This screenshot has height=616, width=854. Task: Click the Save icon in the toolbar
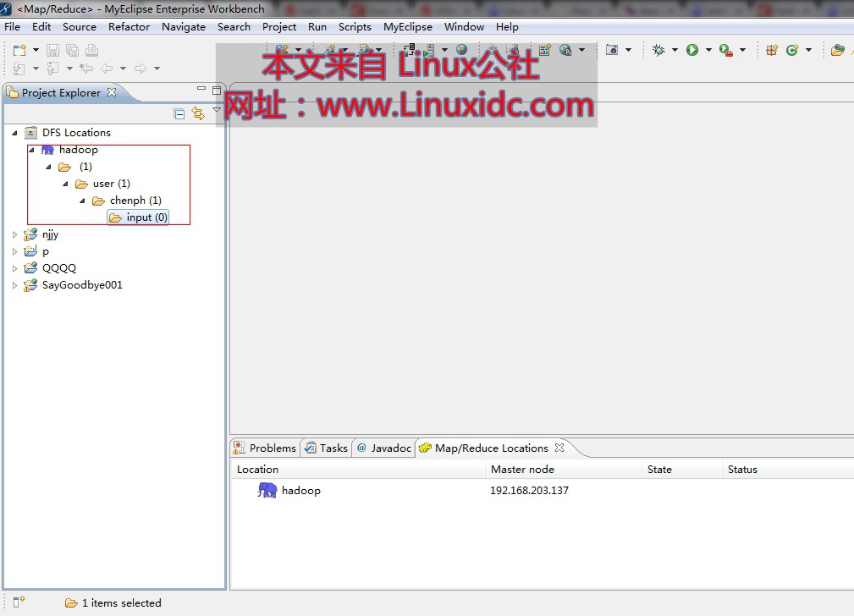pyautogui.click(x=52, y=50)
